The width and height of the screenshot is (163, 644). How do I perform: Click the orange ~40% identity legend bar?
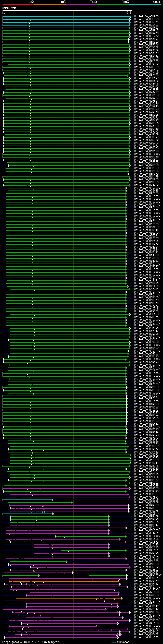tap(50, 4)
